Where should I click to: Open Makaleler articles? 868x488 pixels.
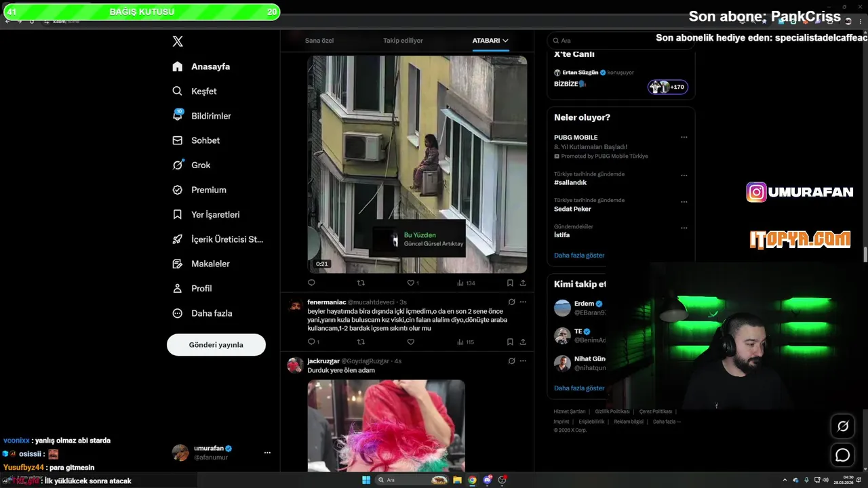(x=201, y=264)
